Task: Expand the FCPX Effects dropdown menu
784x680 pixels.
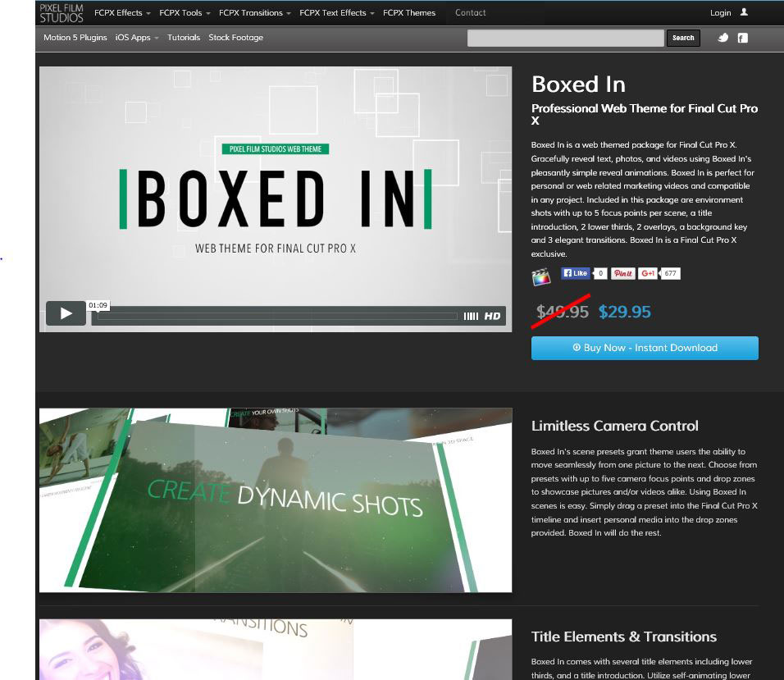Action: [x=122, y=13]
